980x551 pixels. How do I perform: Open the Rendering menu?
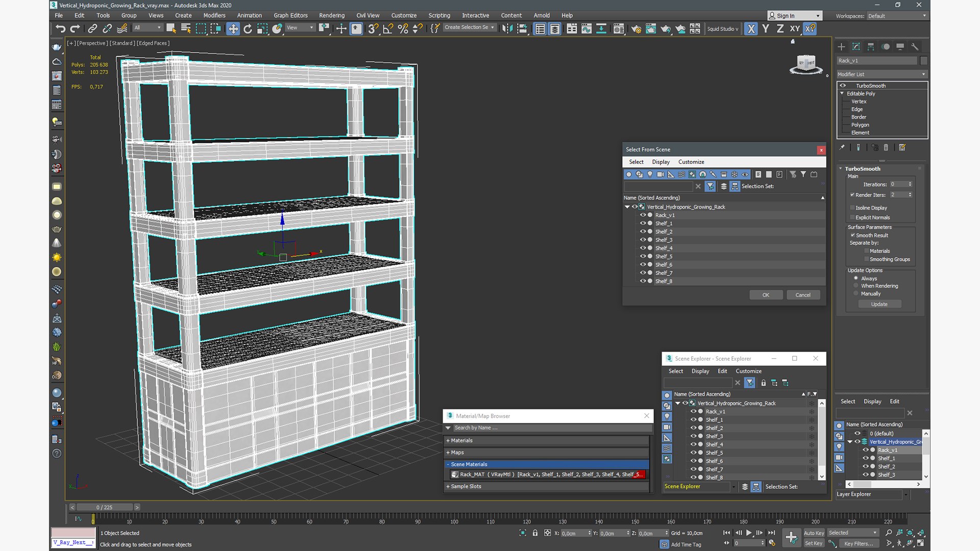[332, 15]
